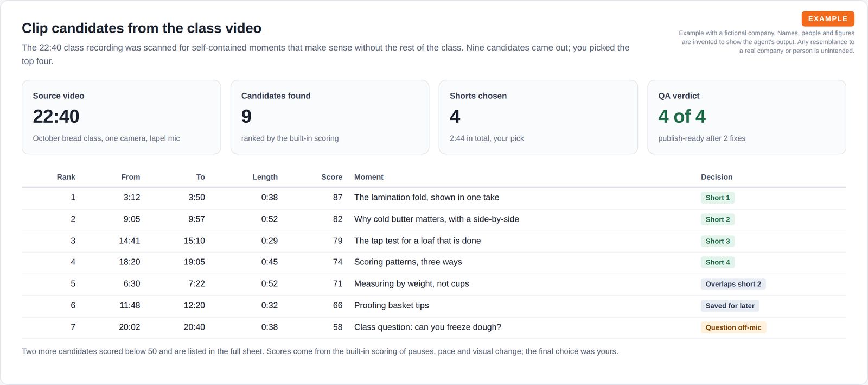Screen dimensions: 868x385
Task: Click the Short 3 decision badge
Action: point(718,241)
